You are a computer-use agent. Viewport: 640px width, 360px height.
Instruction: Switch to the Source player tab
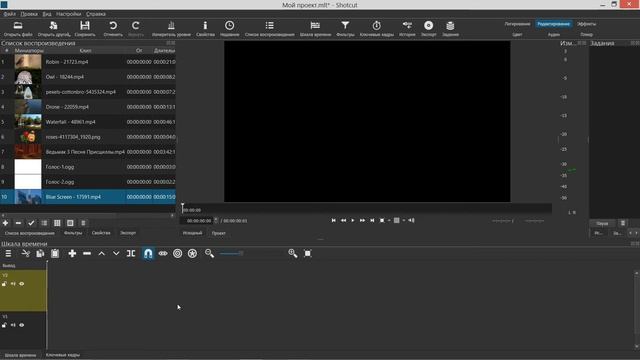click(192, 233)
